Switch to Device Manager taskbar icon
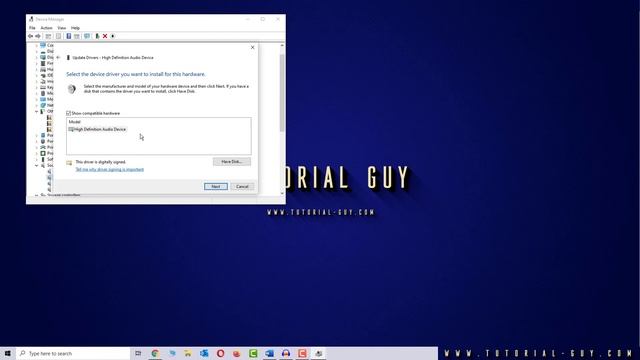The image size is (640, 360). click(318, 353)
